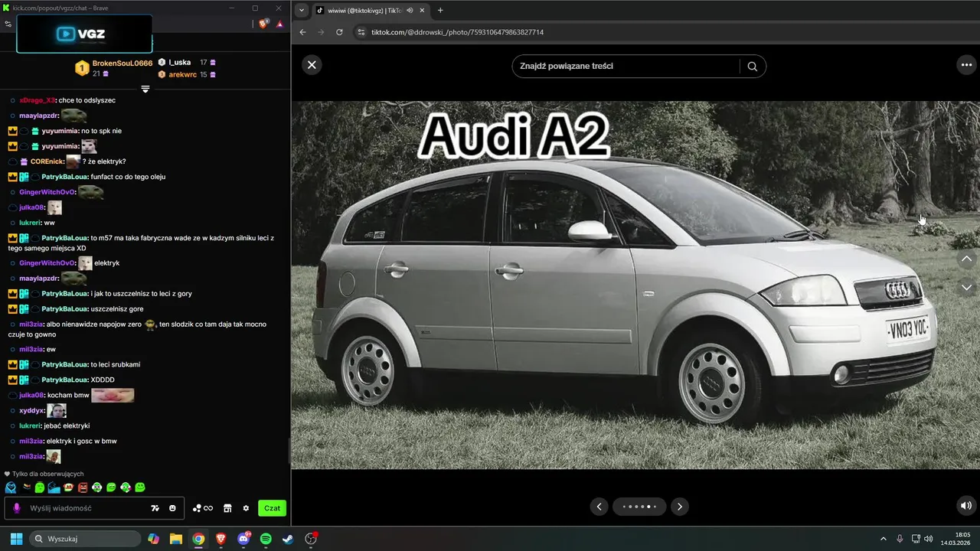Open Brave Rewards triangle icon
Viewport: 980px width, 551px height.
click(279, 24)
